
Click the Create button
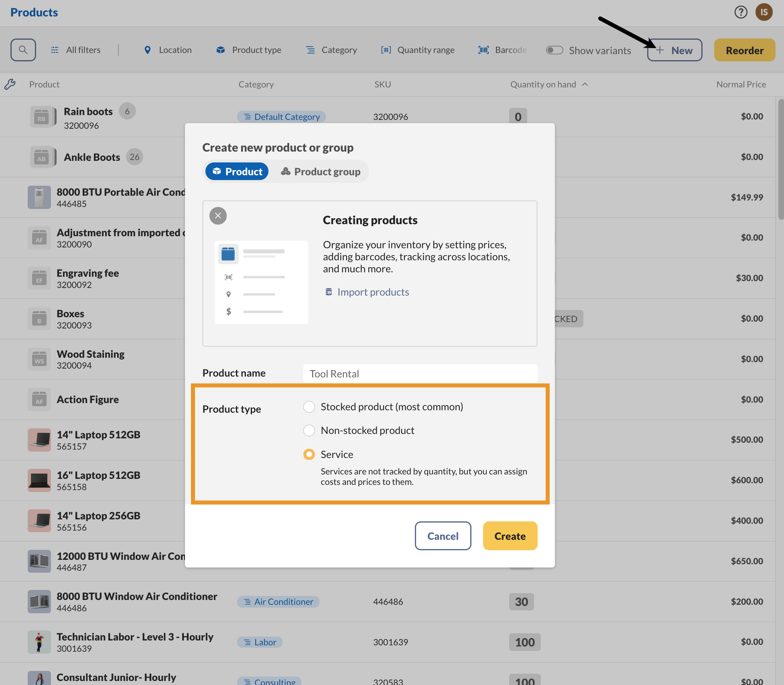(x=510, y=536)
